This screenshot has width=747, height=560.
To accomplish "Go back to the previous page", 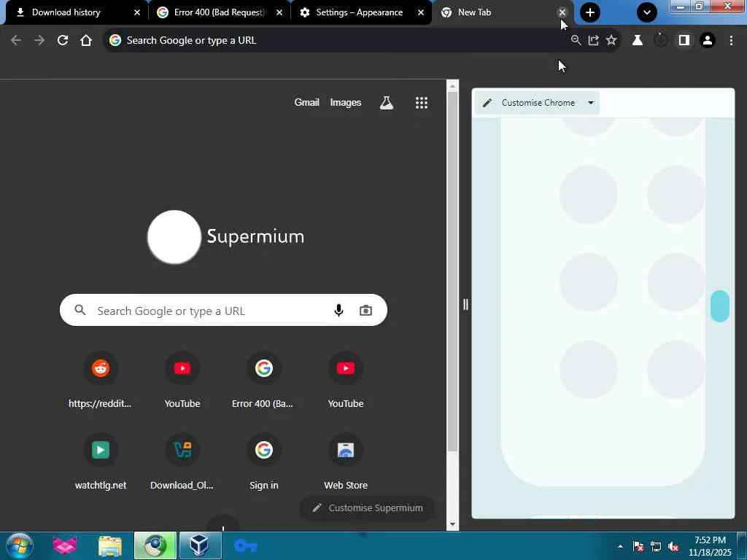I will [16, 41].
